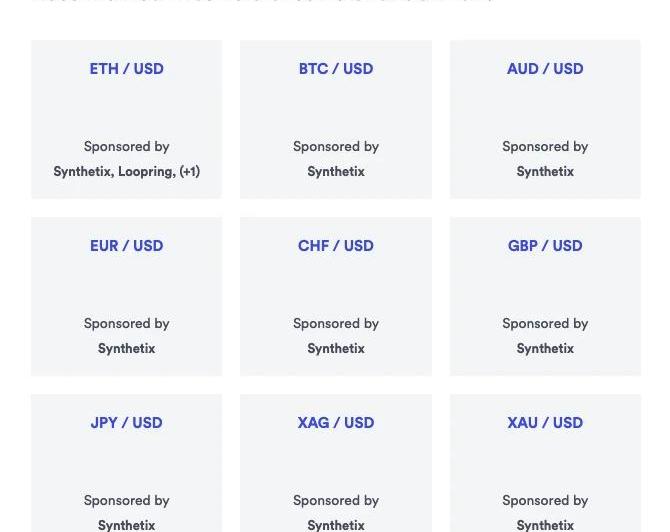
Task: Click Synthetix sponsor name in XAU / USD card
Action: pos(545,525)
